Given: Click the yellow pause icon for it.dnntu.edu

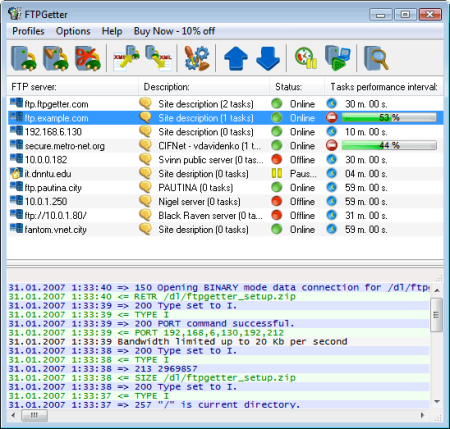Looking at the screenshot, I should click(x=277, y=173).
